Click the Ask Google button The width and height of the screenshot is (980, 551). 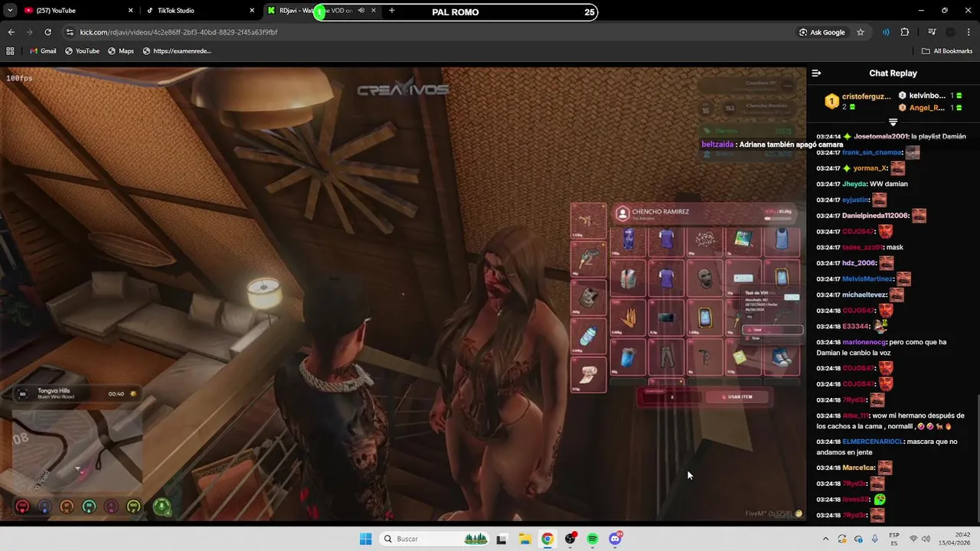tap(823, 32)
